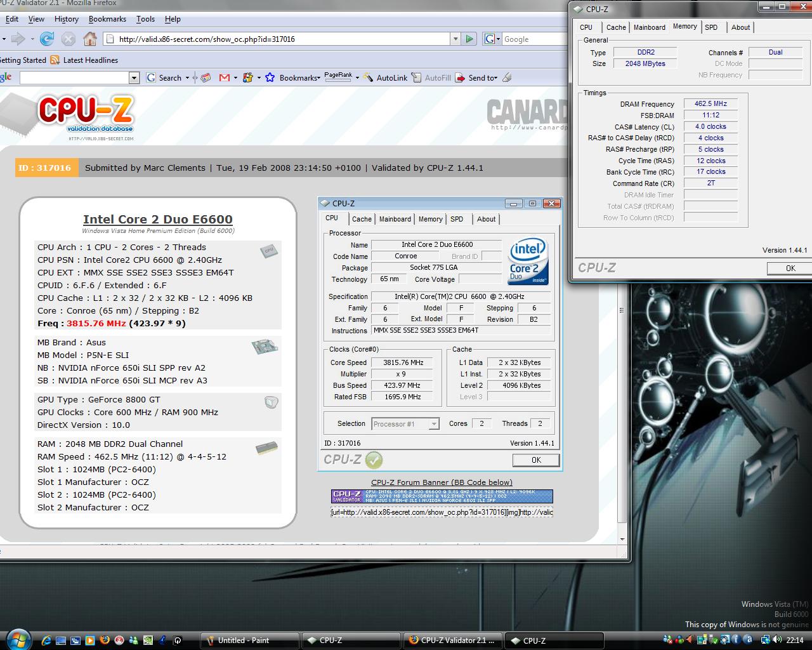The width and height of the screenshot is (812, 650).
Task: Switch to Cache tab in CPU-Z window
Action: coord(616,27)
